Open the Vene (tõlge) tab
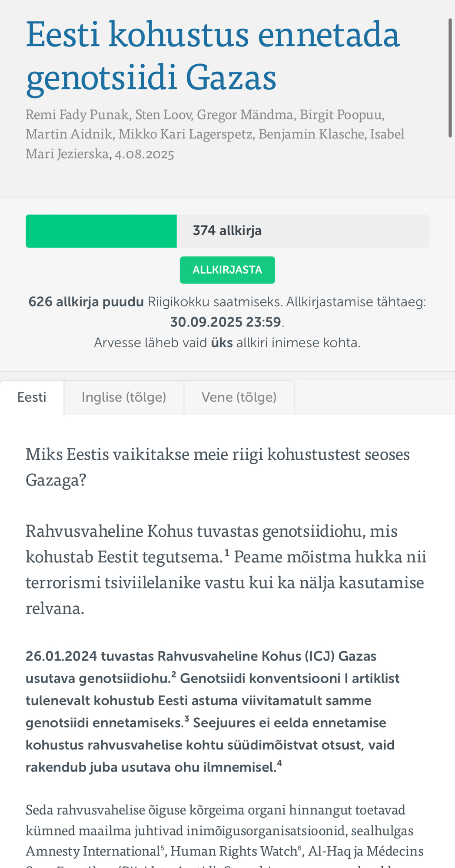This screenshot has width=455, height=868. point(239,397)
